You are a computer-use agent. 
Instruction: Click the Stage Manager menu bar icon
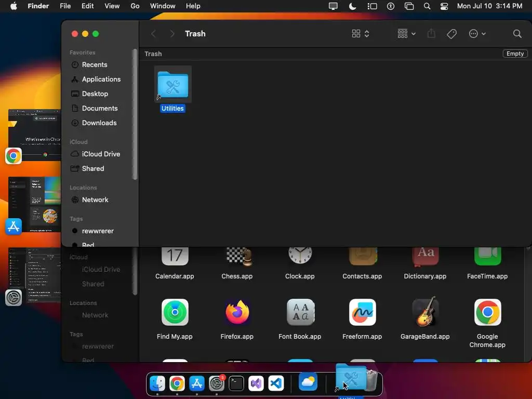(x=372, y=6)
